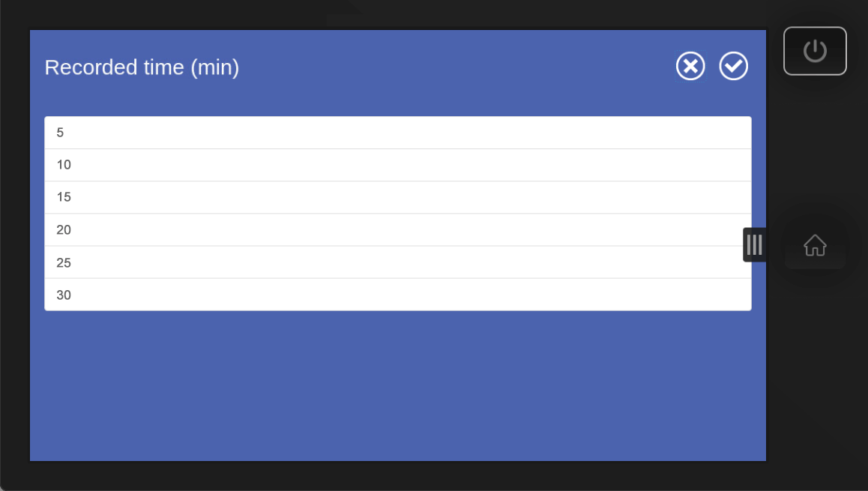Click the empty blue area below list
Viewport: 868px width, 491px height.
tap(397, 386)
